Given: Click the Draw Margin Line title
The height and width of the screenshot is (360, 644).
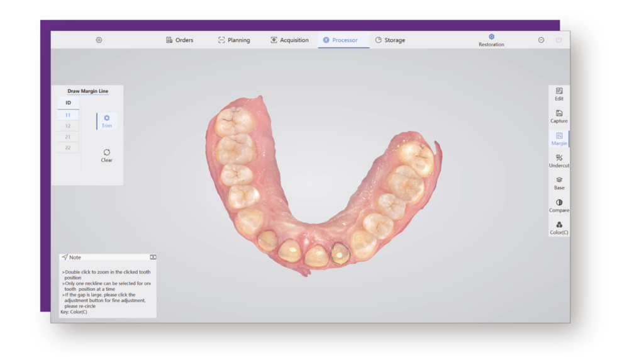Looking at the screenshot, I should click(x=88, y=91).
